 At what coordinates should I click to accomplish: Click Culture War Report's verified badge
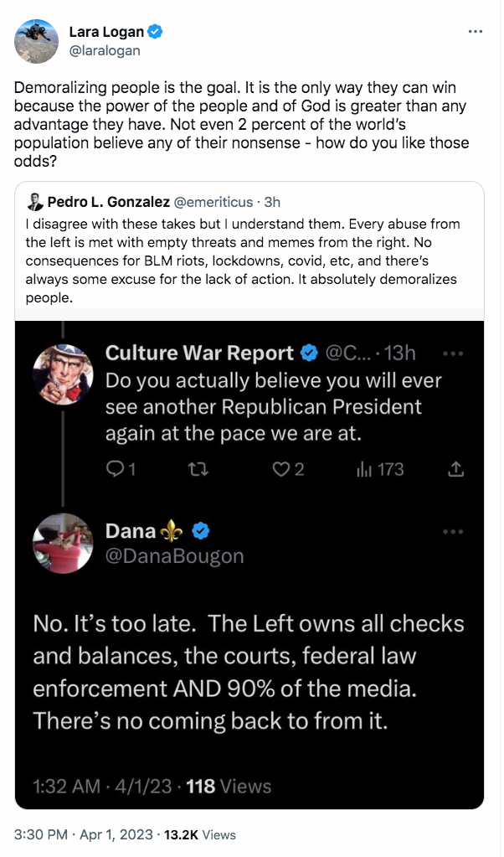[310, 353]
